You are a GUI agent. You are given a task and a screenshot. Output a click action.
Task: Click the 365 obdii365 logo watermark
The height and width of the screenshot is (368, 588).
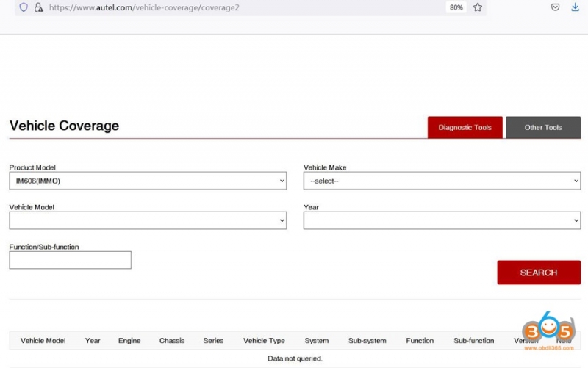[548, 331]
